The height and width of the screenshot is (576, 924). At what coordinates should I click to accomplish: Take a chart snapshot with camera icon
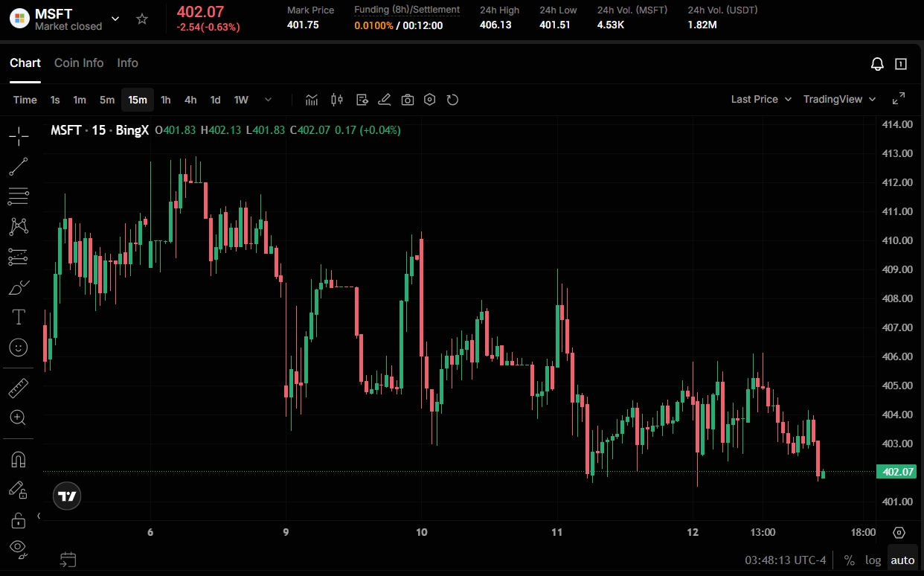pos(407,100)
